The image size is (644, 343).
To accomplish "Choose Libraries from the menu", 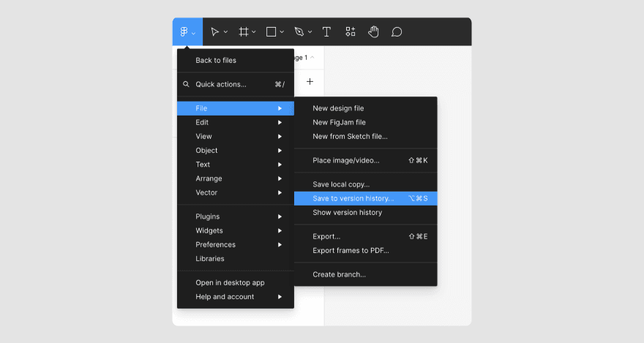I will coord(236,258).
